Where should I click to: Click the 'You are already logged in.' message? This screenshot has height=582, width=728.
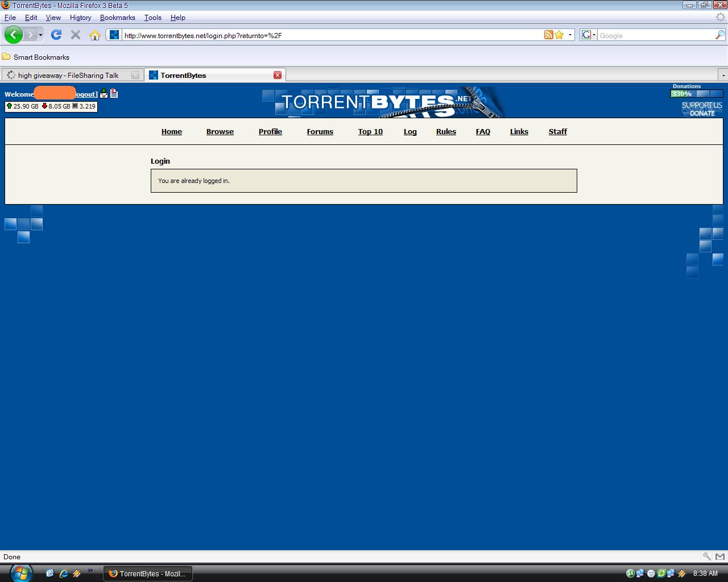(x=194, y=181)
